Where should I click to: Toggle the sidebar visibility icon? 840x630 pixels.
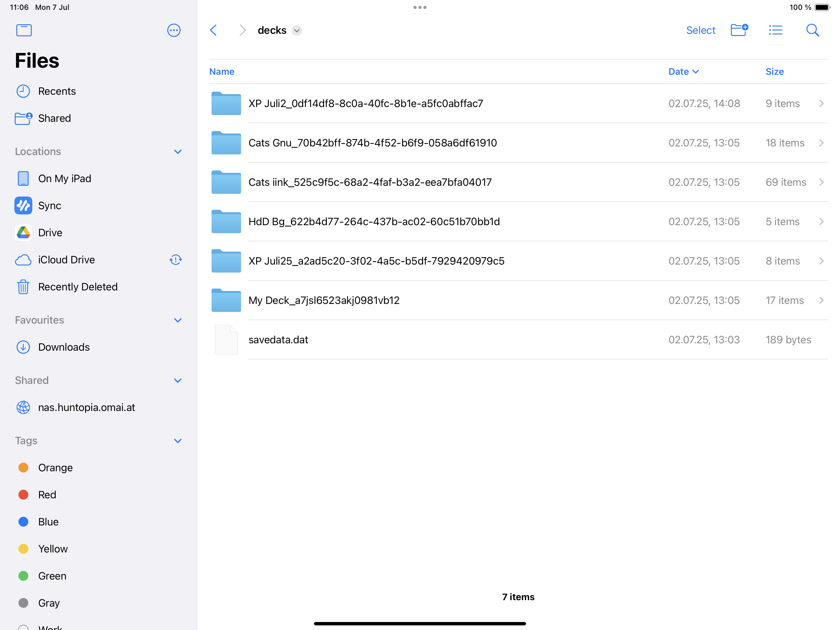point(24,30)
